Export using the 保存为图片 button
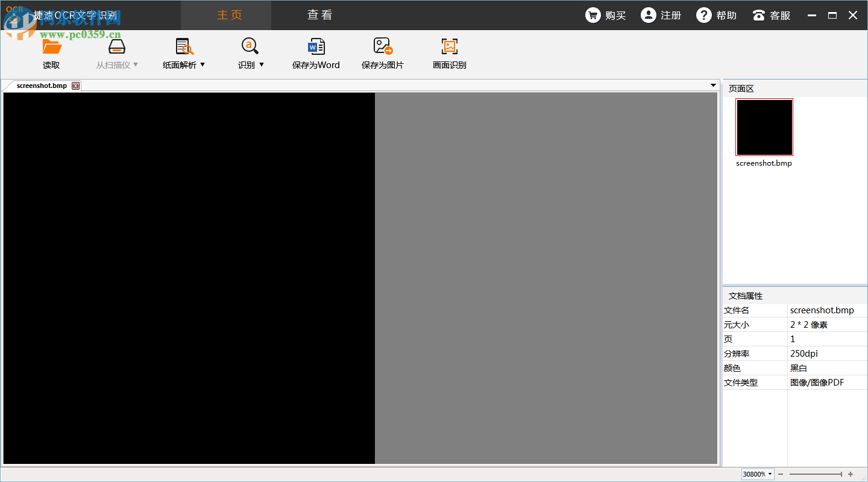This screenshot has width=868, height=482. click(383, 54)
